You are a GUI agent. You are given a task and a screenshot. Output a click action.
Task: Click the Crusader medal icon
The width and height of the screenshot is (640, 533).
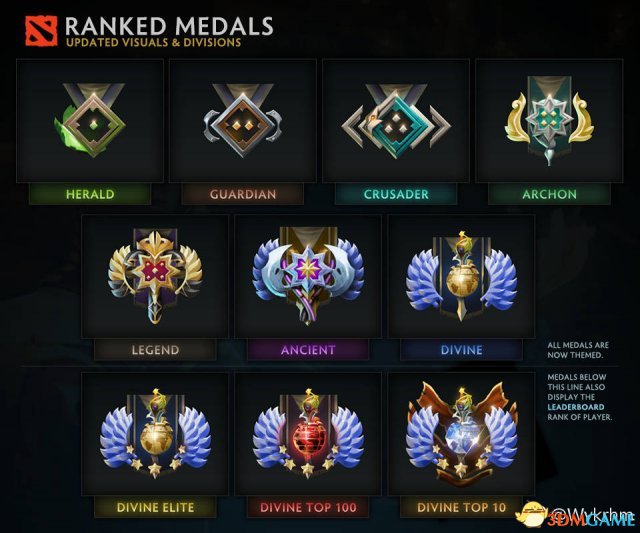(396, 121)
